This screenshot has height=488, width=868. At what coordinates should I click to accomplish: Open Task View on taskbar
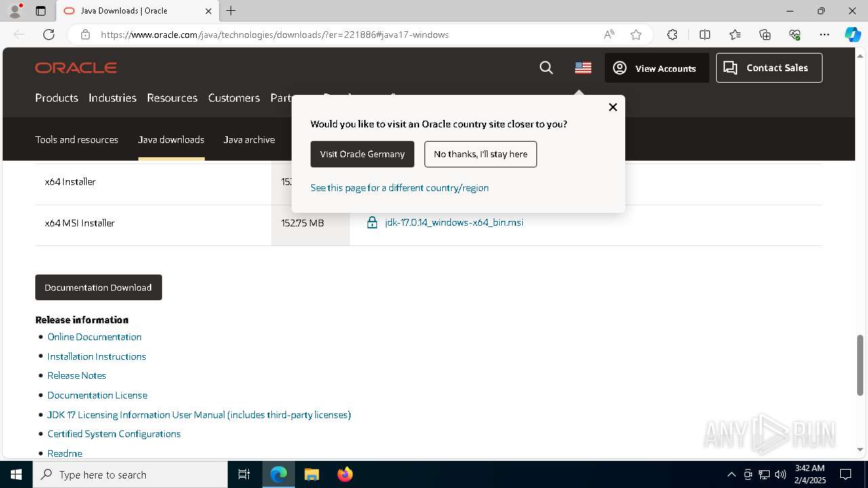244,474
